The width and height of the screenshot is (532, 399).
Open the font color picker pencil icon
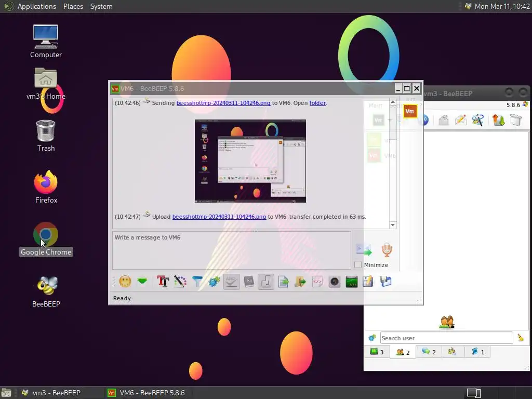coord(180,281)
